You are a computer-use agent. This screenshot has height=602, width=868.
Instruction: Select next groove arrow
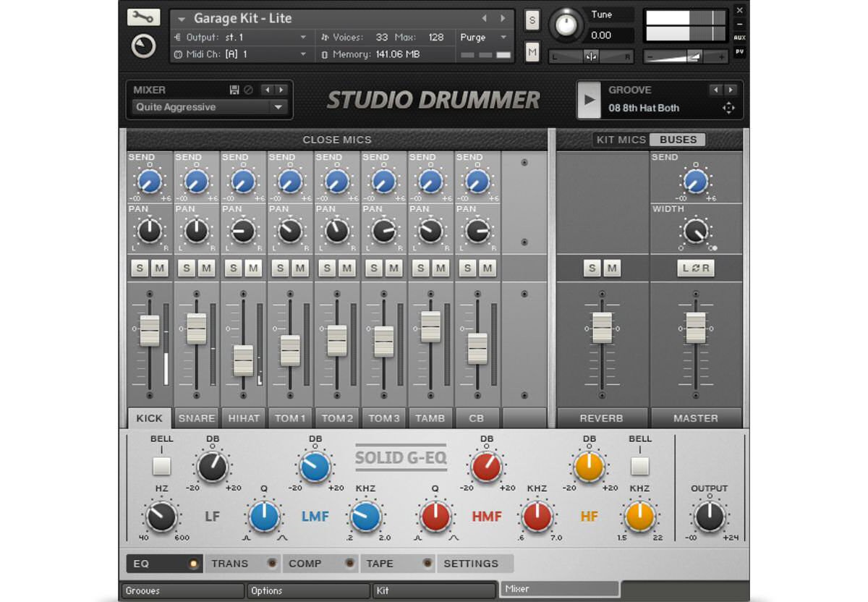click(x=731, y=90)
